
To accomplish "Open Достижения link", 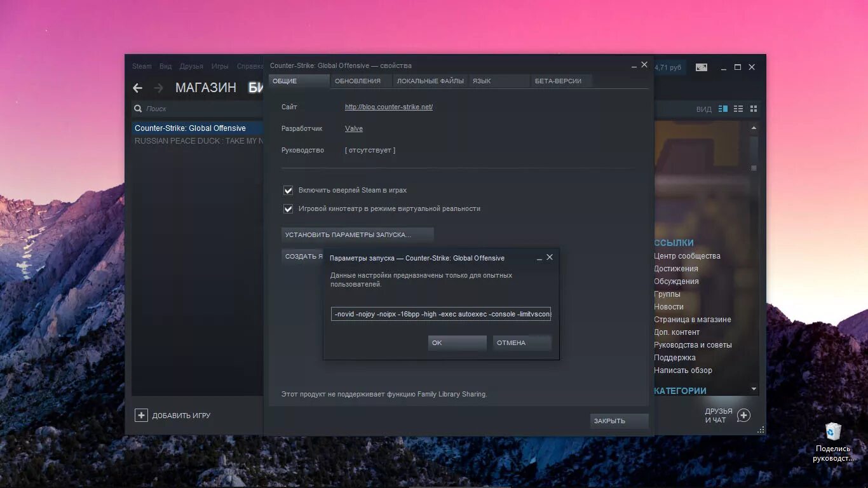I will tap(675, 269).
